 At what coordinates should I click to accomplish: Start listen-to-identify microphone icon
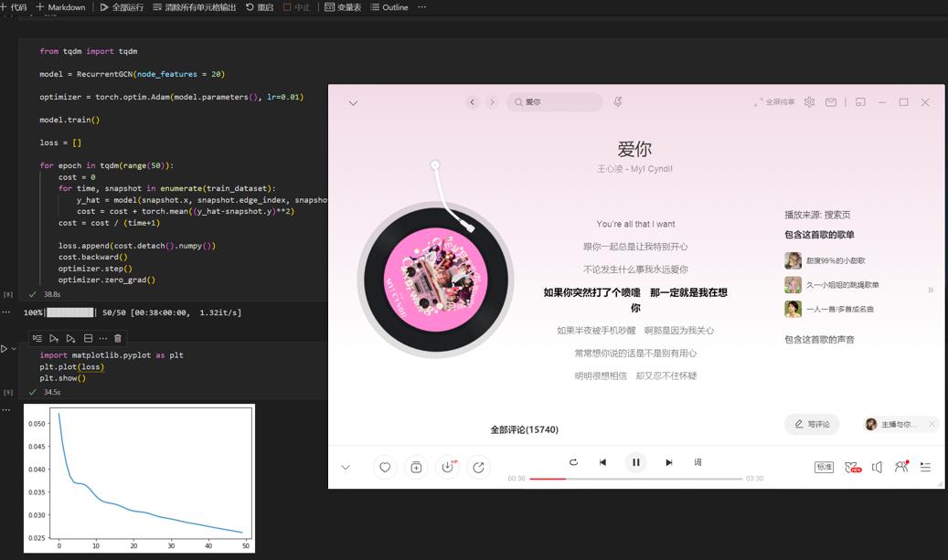click(617, 101)
